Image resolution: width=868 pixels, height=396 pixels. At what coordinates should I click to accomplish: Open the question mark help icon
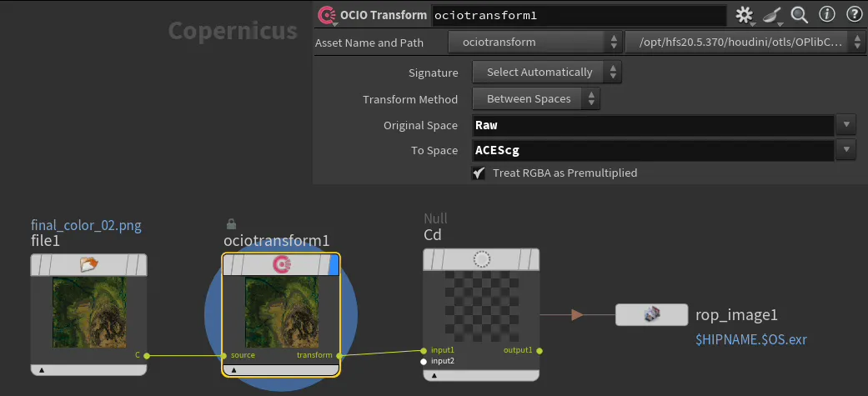854,14
